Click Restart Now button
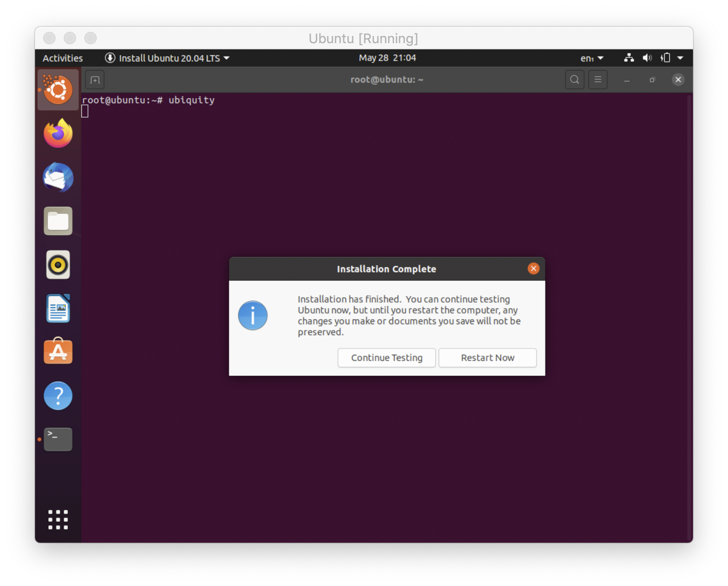The width and height of the screenshot is (728, 586). click(x=487, y=358)
